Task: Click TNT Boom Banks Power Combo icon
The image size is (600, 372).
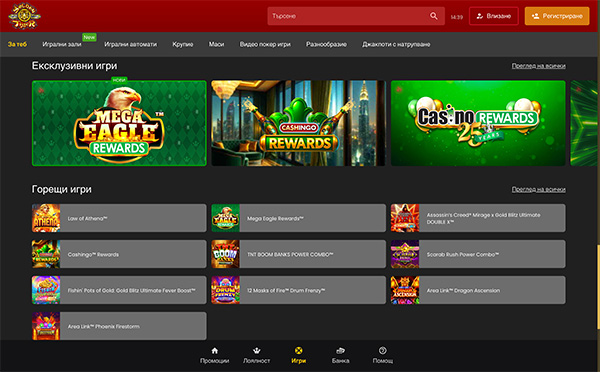Action: [225, 254]
